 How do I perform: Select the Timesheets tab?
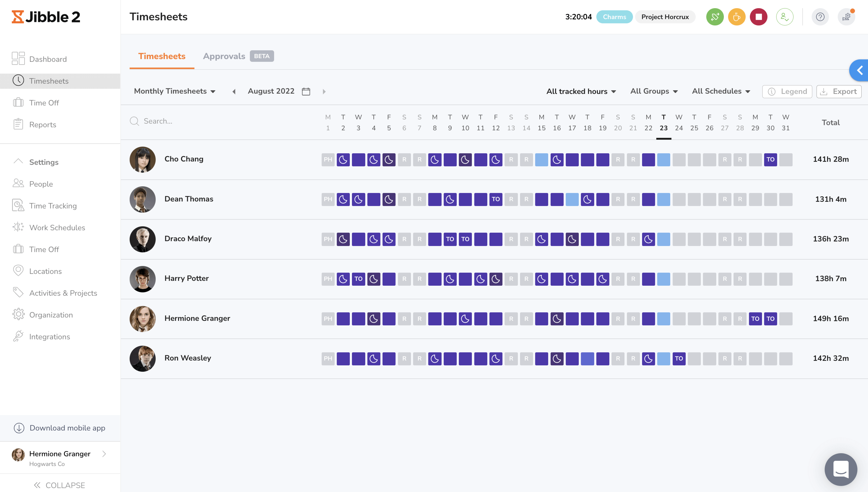click(162, 56)
